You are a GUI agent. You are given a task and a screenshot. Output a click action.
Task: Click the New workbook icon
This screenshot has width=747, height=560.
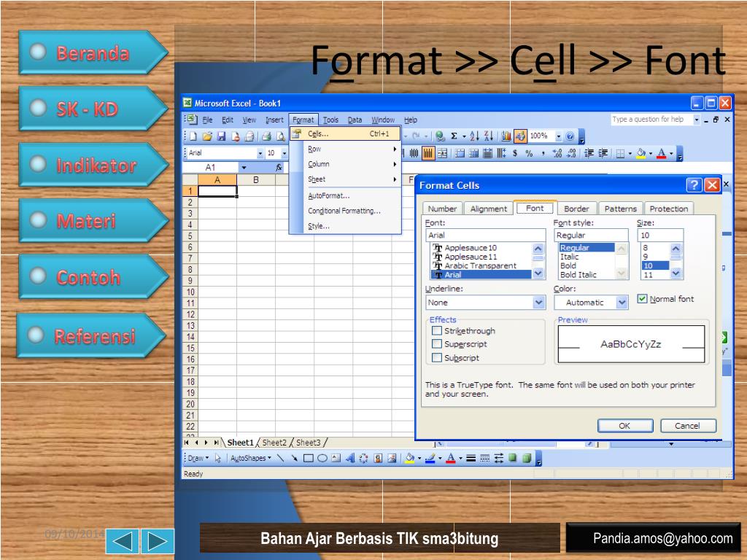coord(193,136)
